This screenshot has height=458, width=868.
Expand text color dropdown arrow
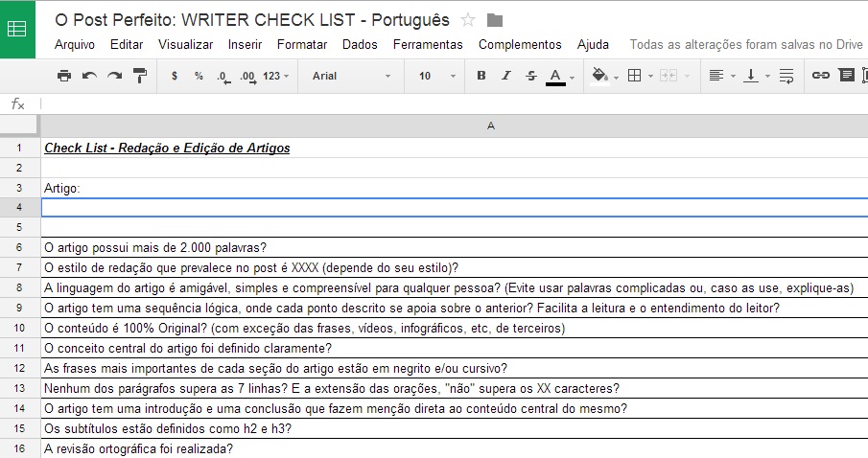point(573,78)
